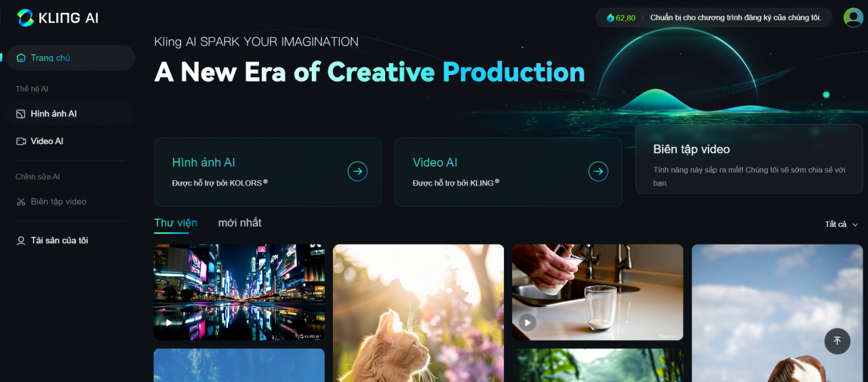This screenshot has width=868, height=382.
Task: Click the credits flame icon showing 62,80
Action: [610, 18]
